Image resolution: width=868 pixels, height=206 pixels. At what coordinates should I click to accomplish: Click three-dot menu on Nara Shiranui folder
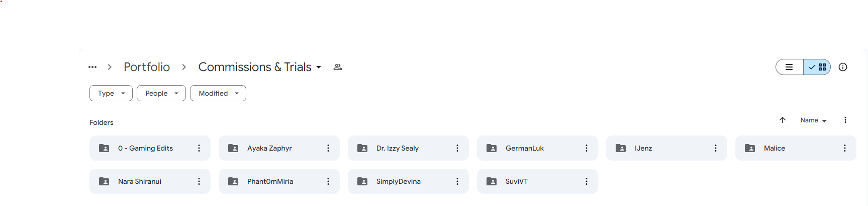pyautogui.click(x=199, y=181)
